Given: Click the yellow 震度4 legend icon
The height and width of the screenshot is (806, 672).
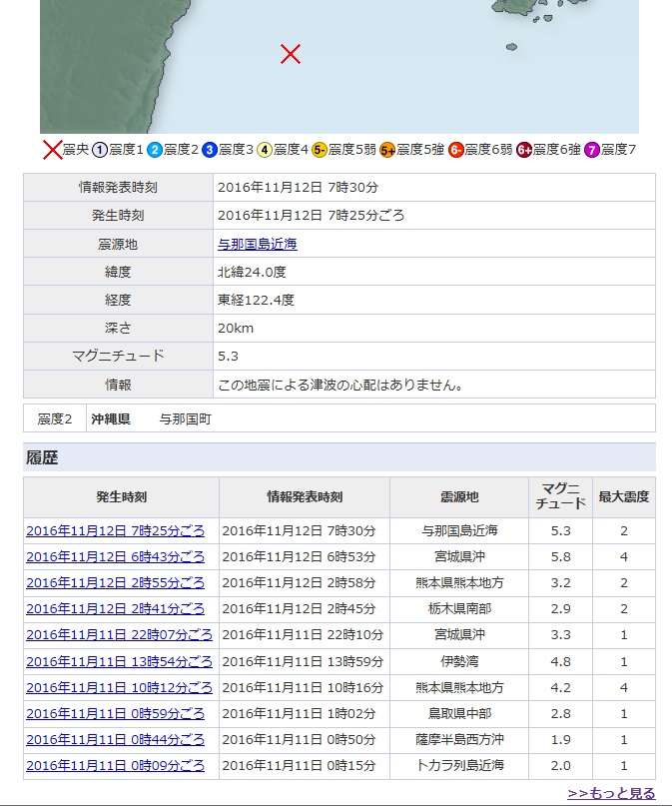Looking at the screenshot, I should pyautogui.click(x=264, y=150).
